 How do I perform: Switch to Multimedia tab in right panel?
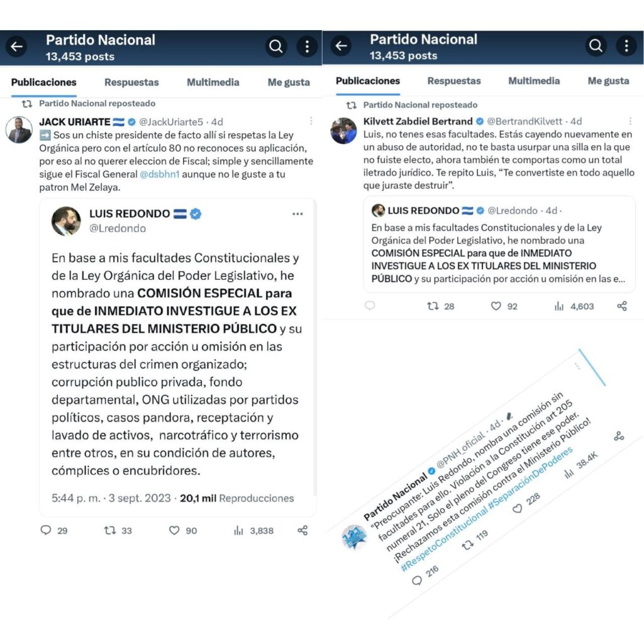click(534, 81)
